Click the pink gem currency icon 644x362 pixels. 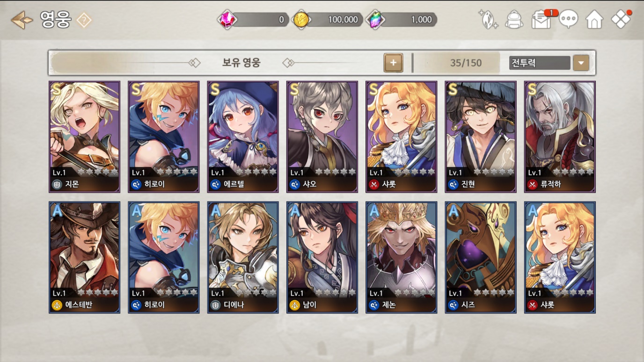click(x=227, y=20)
